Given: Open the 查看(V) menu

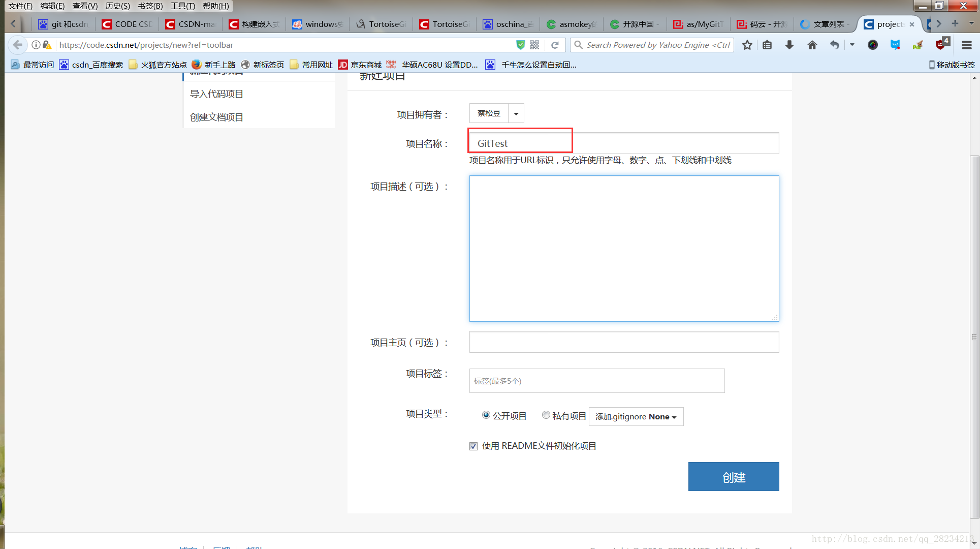Looking at the screenshot, I should pyautogui.click(x=85, y=6).
